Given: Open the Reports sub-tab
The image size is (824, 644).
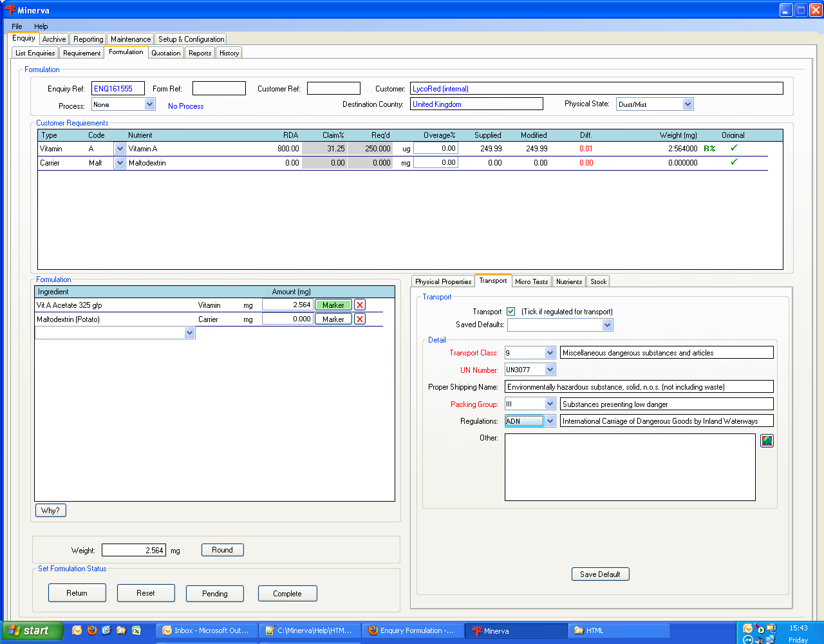Looking at the screenshot, I should [x=200, y=53].
